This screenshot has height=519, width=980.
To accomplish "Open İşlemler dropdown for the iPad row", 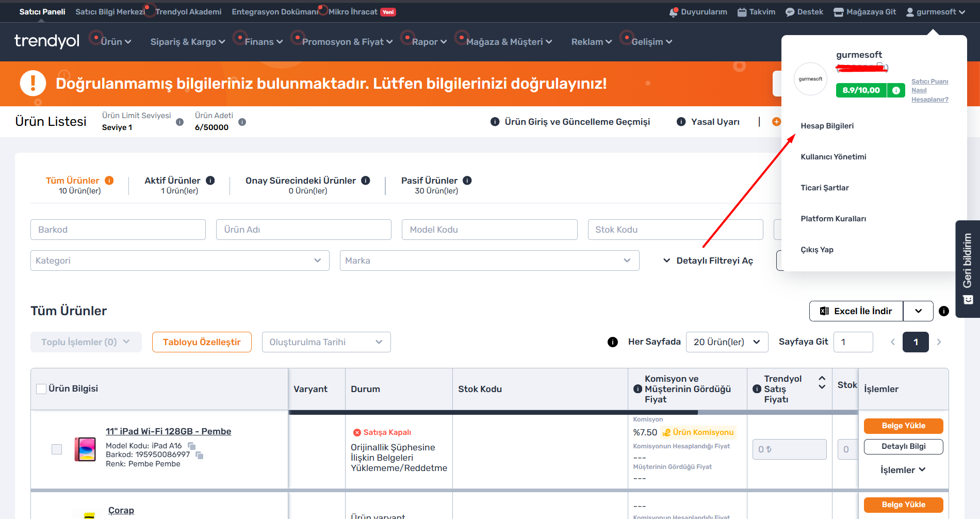I will [903, 470].
